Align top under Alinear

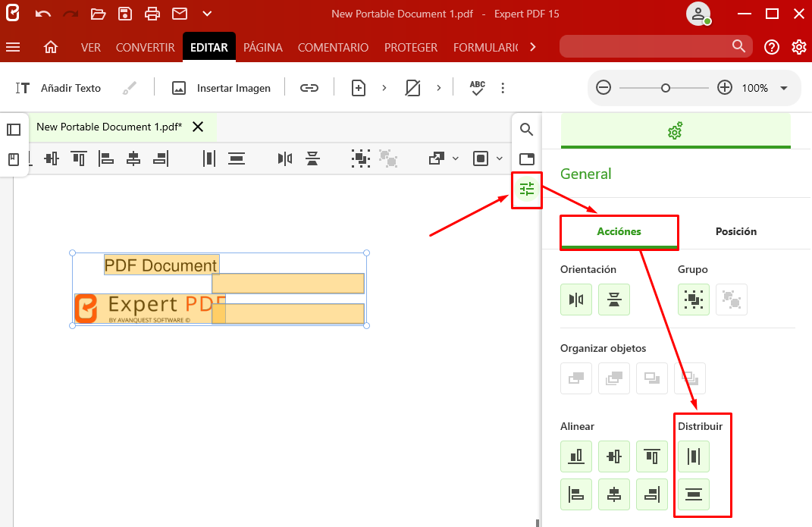pos(652,456)
